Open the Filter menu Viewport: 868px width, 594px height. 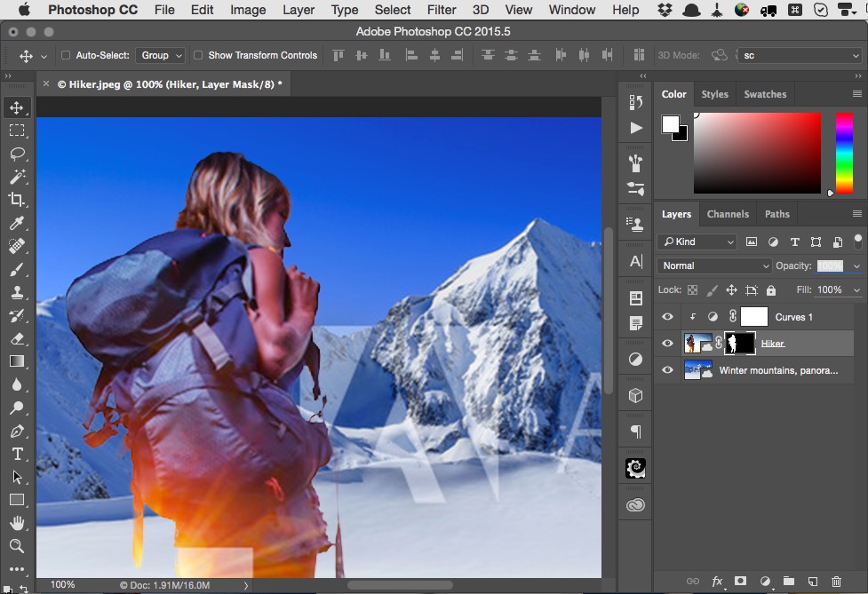click(x=442, y=10)
